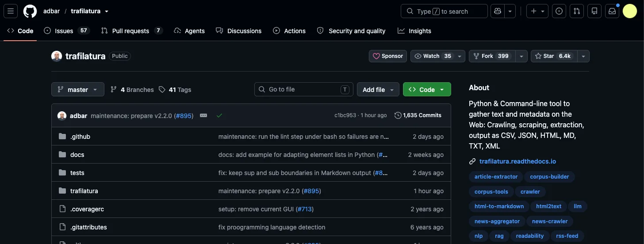Fork the repository

pyautogui.click(x=493, y=56)
